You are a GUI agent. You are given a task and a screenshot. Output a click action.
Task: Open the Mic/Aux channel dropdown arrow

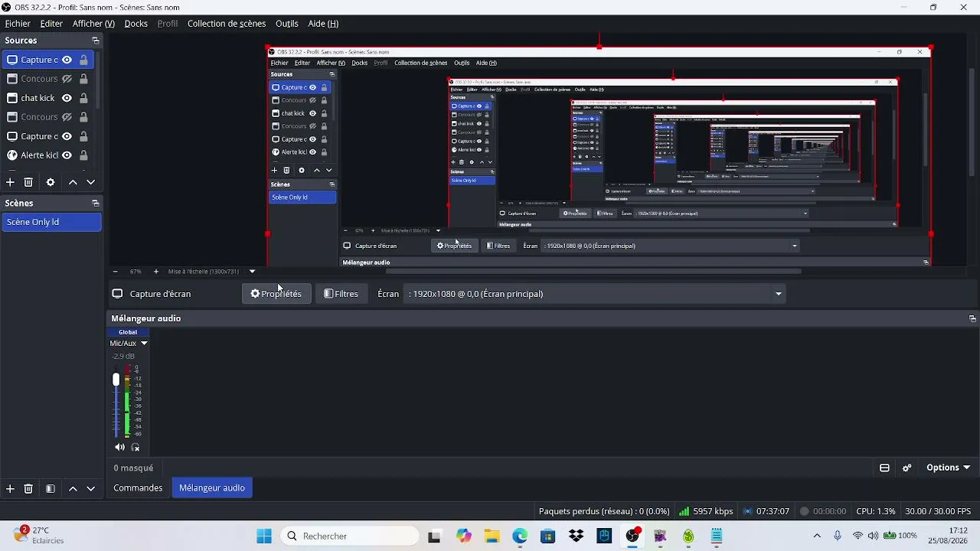coord(144,344)
